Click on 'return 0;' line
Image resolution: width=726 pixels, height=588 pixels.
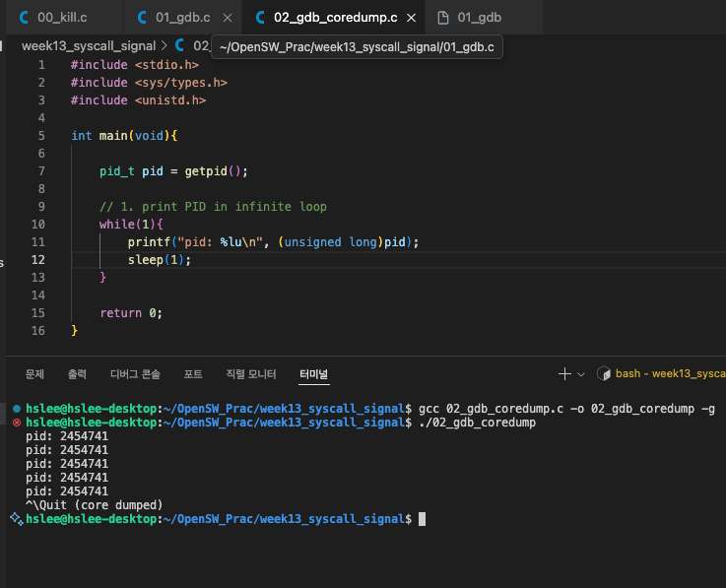(131, 313)
